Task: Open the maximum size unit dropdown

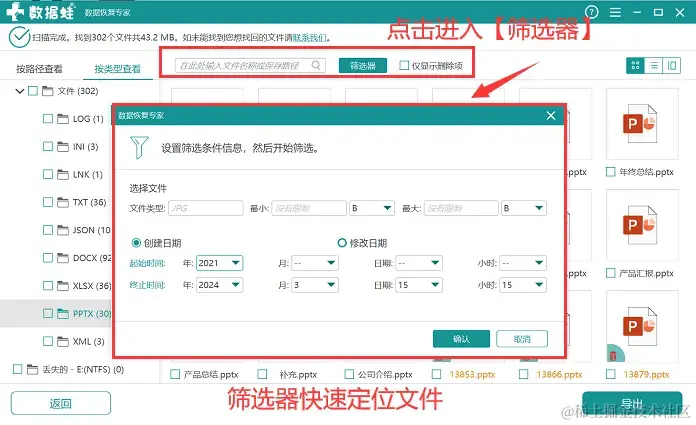Action: 524,208
